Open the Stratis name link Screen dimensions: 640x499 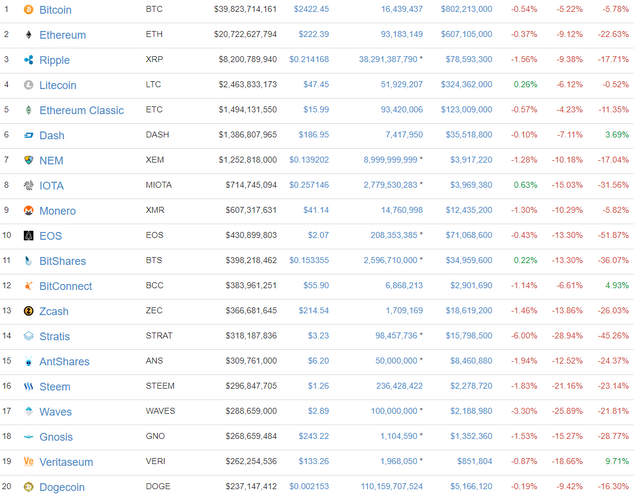pyautogui.click(x=54, y=337)
